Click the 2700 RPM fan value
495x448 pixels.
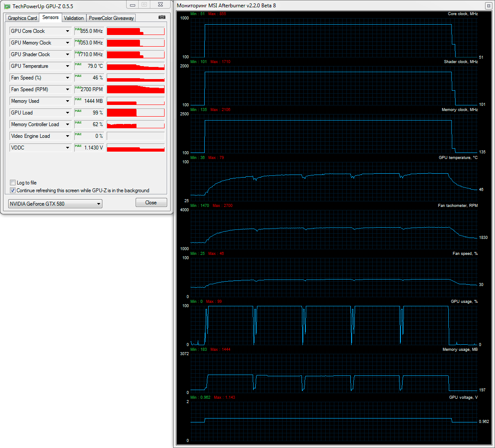point(89,89)
